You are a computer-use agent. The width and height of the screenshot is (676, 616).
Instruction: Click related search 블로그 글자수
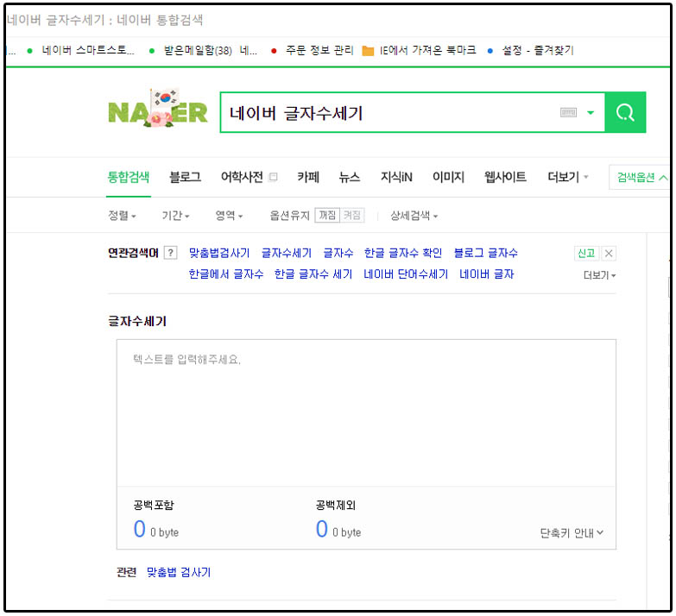pyautogui.click(x=486, y=253)
